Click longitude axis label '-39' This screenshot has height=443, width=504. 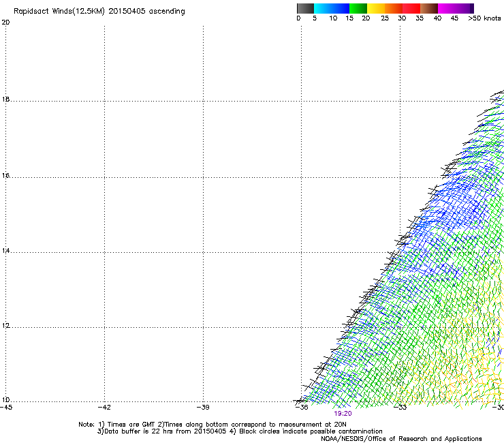[x=203, y=408]
